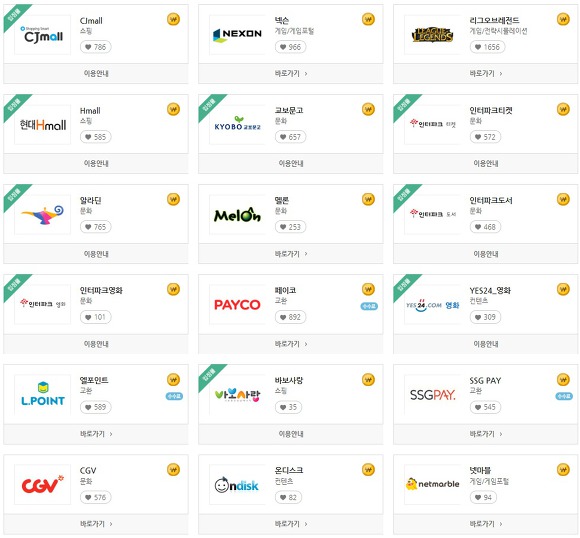Click the blue fee badge on PAYCO card
580x538 pixels.
pyautogui.click(x=369, y=306)
